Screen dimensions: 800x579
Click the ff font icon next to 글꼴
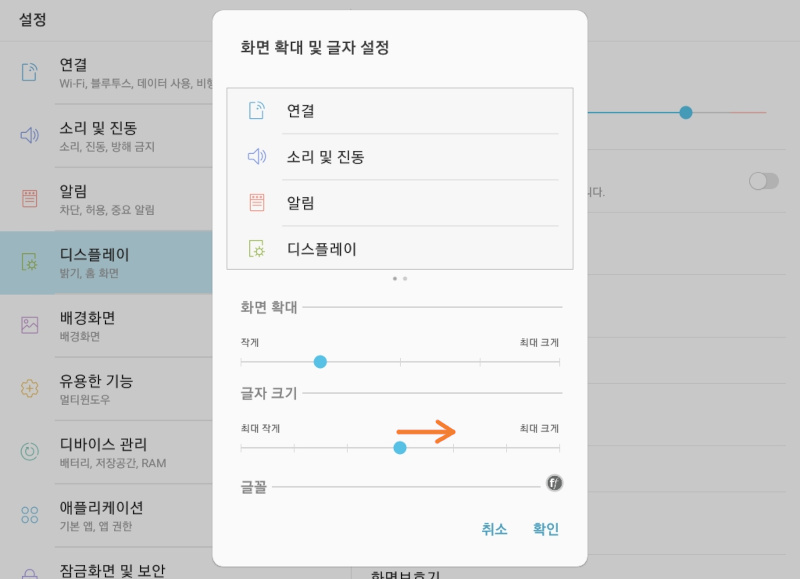tap(554, 482)
